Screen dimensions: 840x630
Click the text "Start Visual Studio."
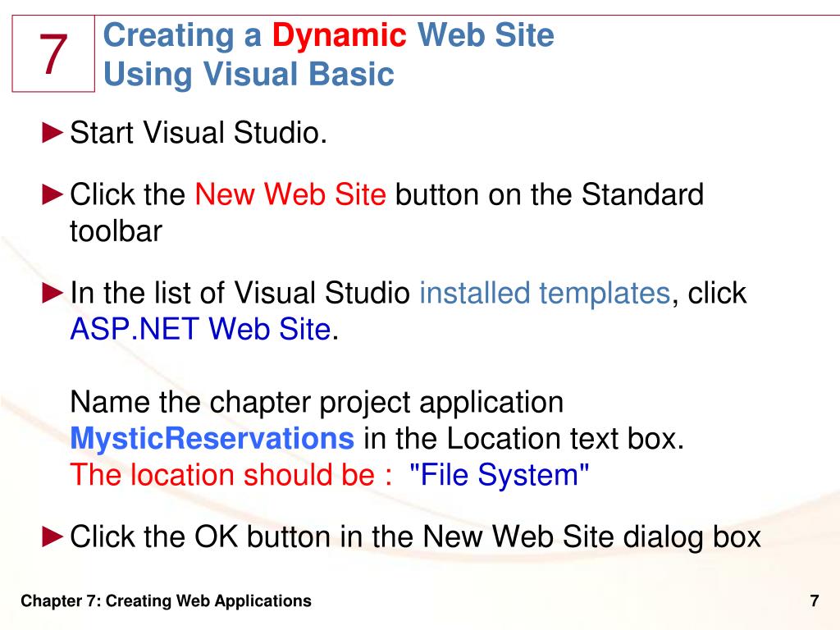199,132
